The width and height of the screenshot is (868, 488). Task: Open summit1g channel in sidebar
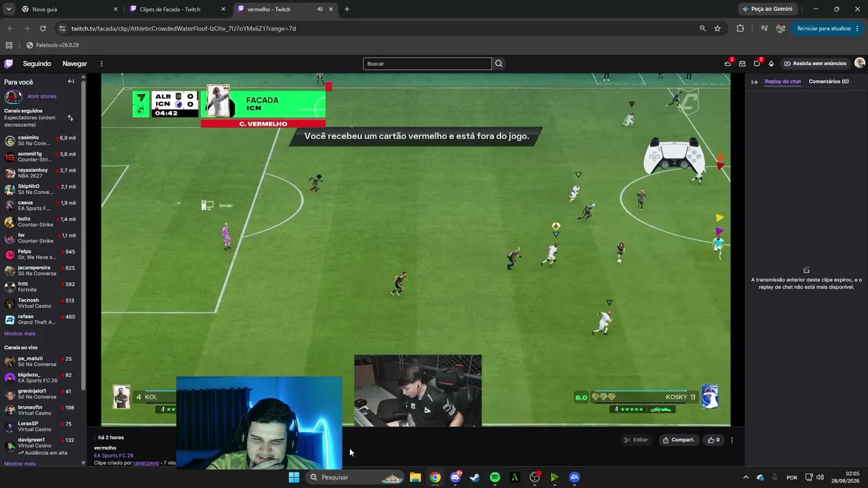coord(40,157)
